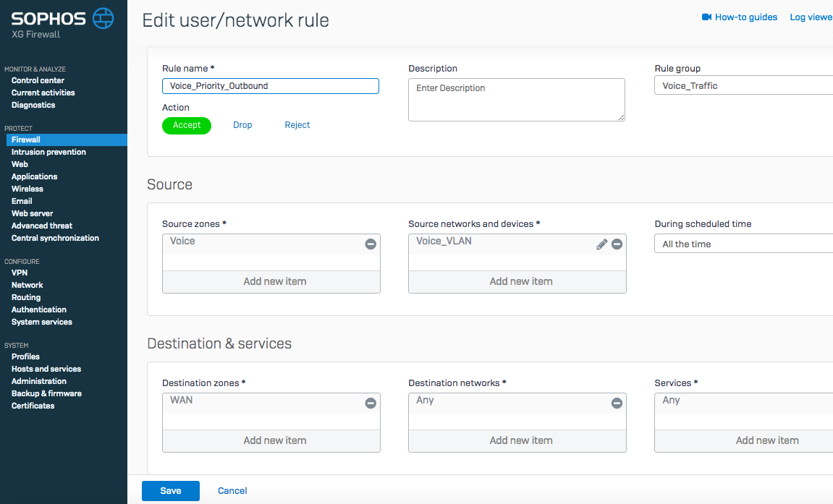Remove Voice from source zones
Viewport: 833px width, 504px height.
(371, 244)
